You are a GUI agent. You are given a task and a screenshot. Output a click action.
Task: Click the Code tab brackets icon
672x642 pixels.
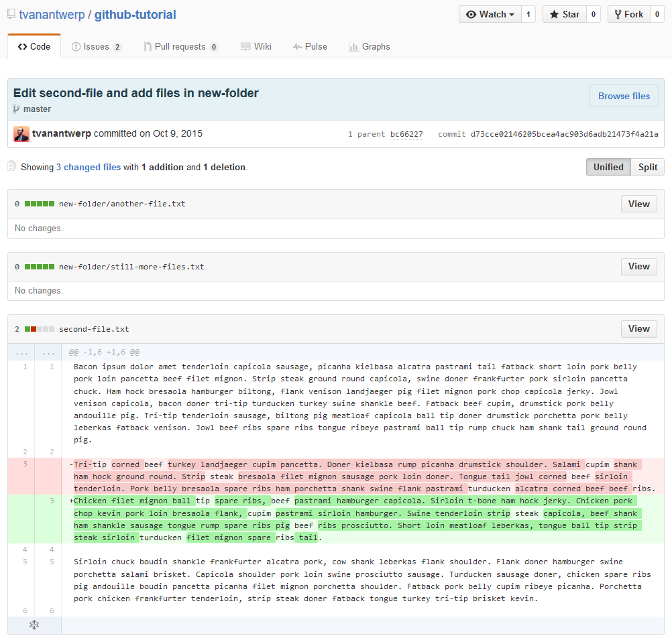click(x=22, y=47)
